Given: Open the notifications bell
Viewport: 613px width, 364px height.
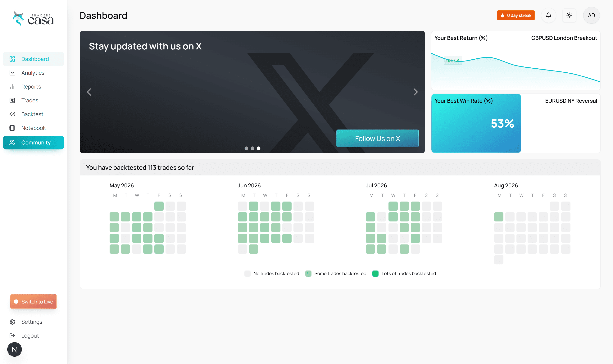Looking at the screenshot, I should 548,16.
